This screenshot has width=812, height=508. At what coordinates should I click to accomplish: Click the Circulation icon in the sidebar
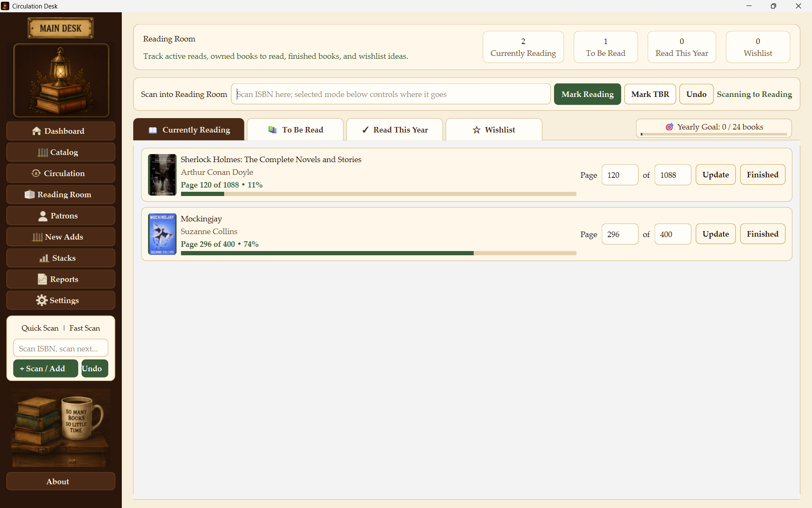tap(36, 173)
